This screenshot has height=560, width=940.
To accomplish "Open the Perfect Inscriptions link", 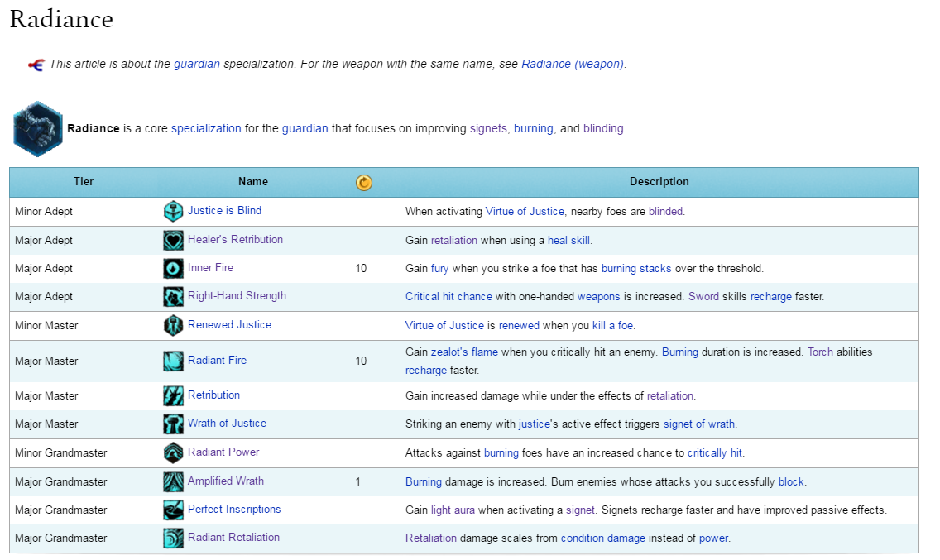I will (234, 509).
